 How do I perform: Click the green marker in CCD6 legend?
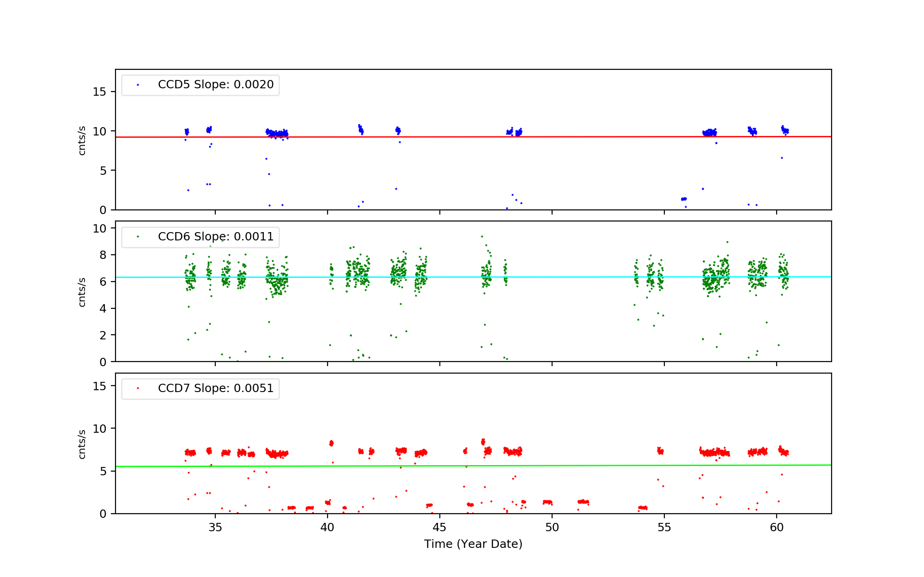click(x=138, y=237)
